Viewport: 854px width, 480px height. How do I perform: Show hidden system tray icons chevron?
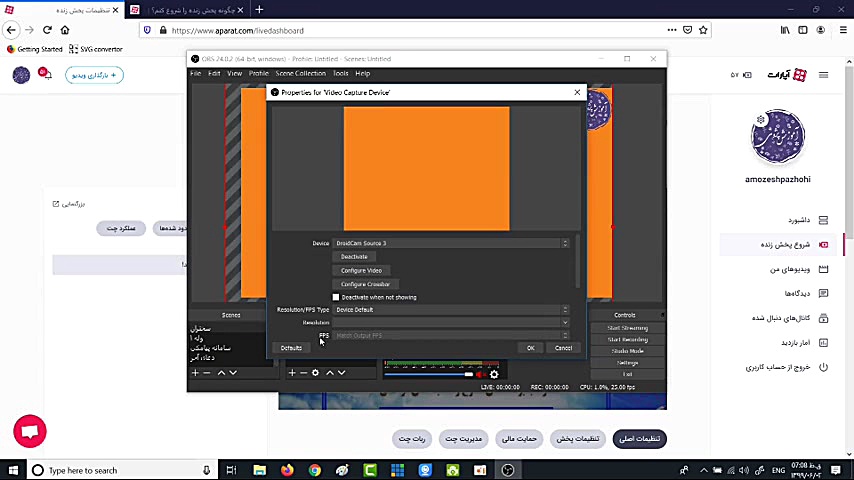pos(704,470)
